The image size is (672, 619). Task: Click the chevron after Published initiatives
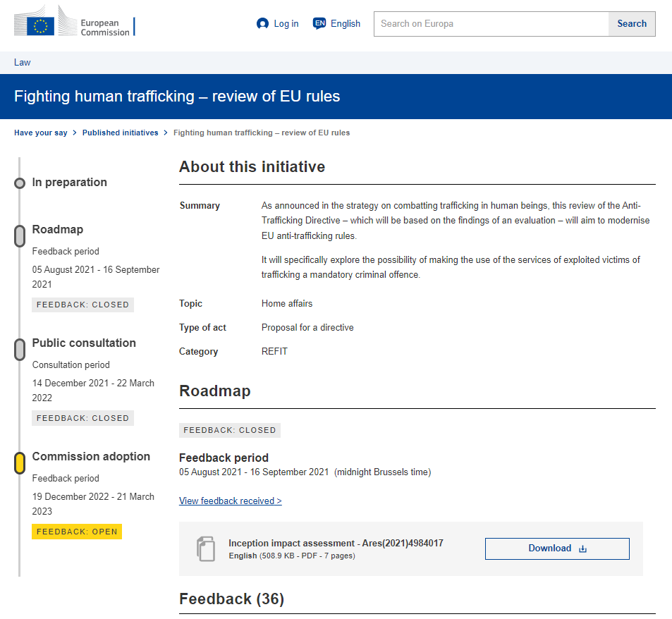coord(166,133)
